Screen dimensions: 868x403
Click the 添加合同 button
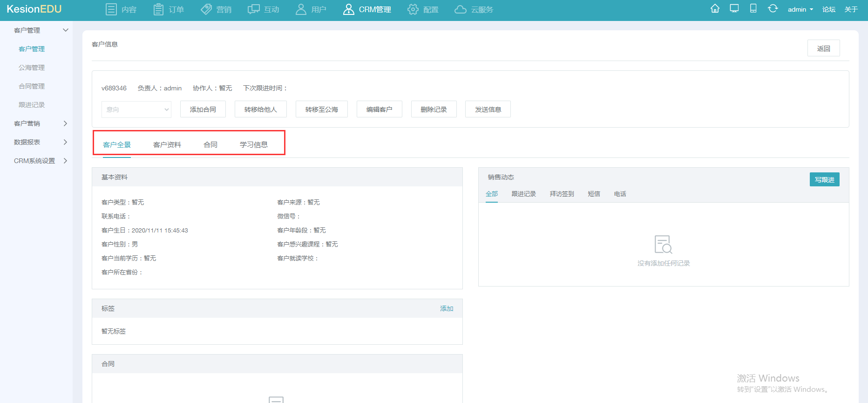coord(203,109)
